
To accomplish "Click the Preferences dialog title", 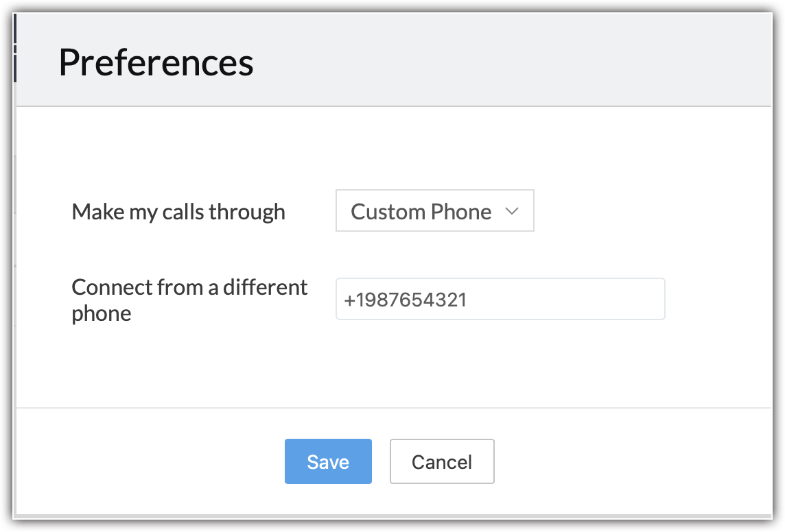I will click(x=156, y=62).
